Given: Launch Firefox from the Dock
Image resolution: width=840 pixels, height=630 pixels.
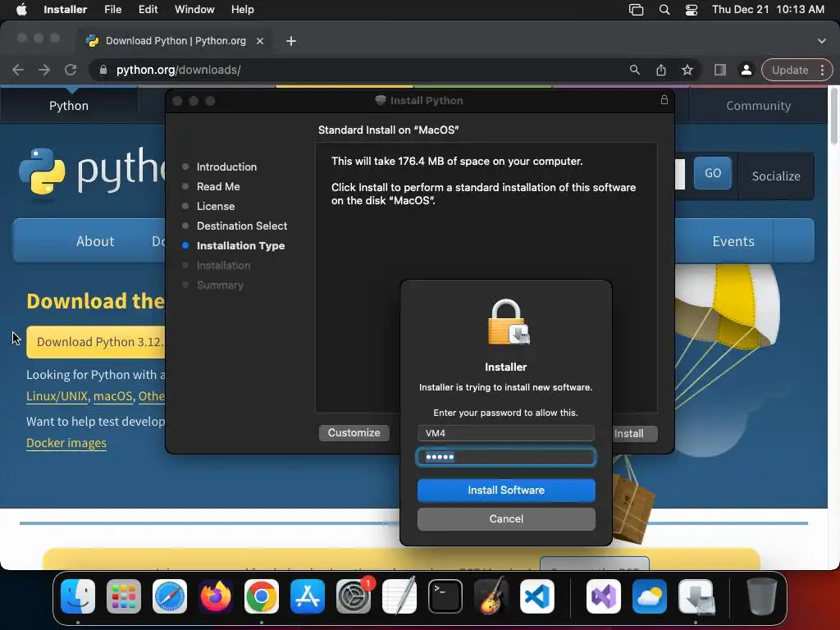Looking at the screenshot, I should pos(216,596).
